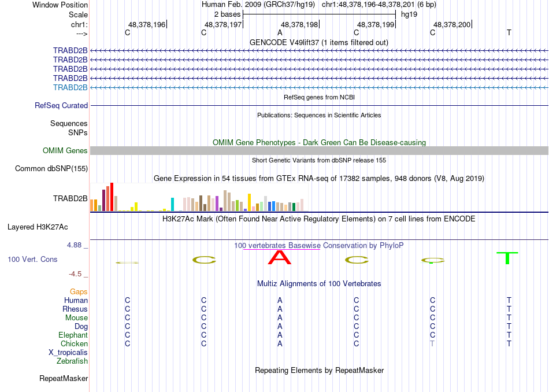Select the Elephant alignment row label
The width and height of the screenshot is (549, 392).
pos(73,335)
